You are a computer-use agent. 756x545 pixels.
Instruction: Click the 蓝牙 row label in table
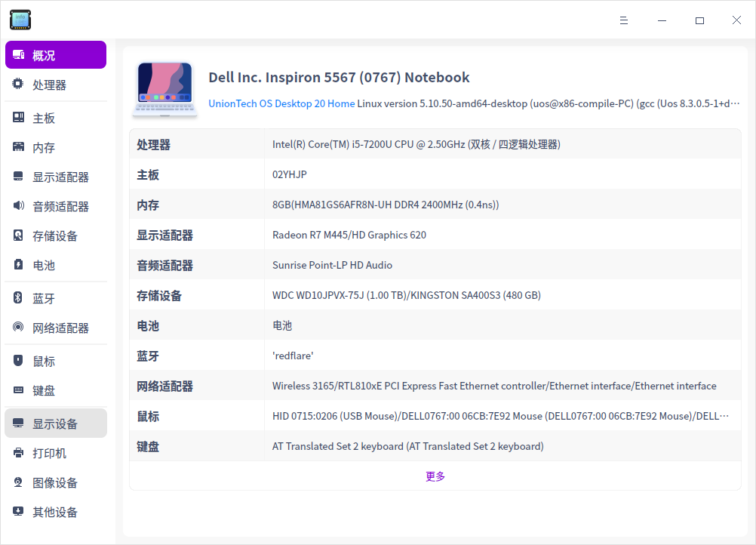[148, 356]
